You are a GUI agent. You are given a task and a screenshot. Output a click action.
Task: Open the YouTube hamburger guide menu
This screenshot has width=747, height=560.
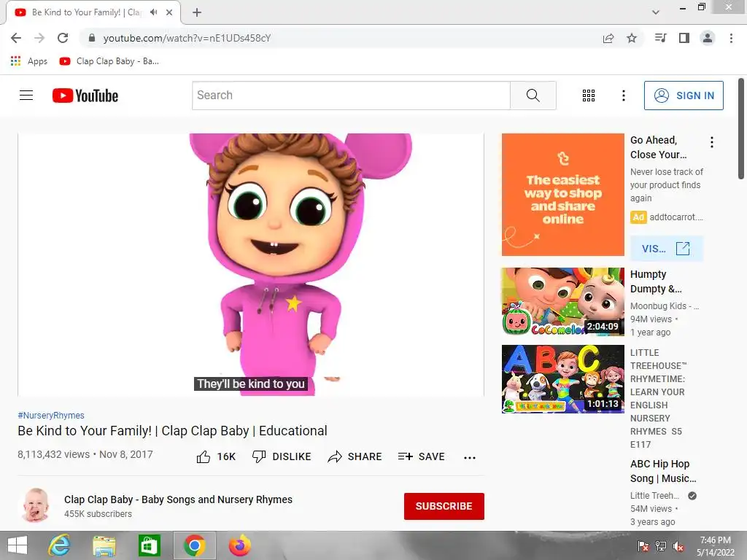tap(26, 96)
